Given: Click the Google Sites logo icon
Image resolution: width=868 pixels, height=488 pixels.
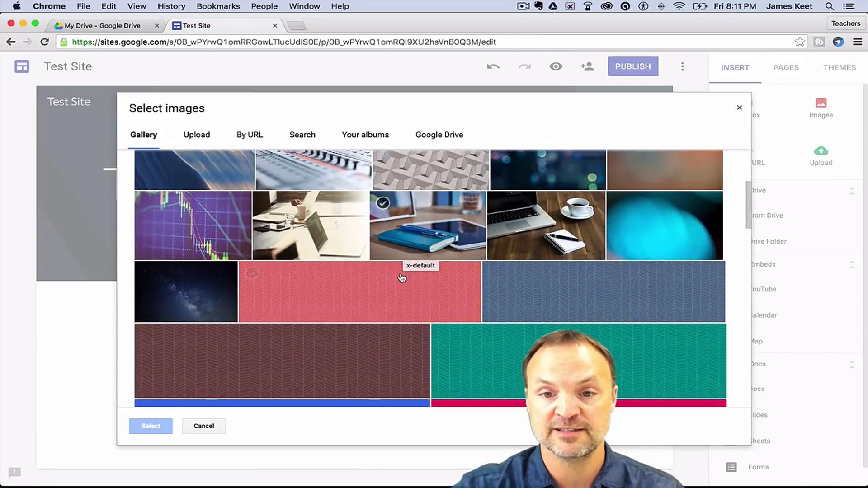Looking at the screenshot, I should (x=22, y=67).
